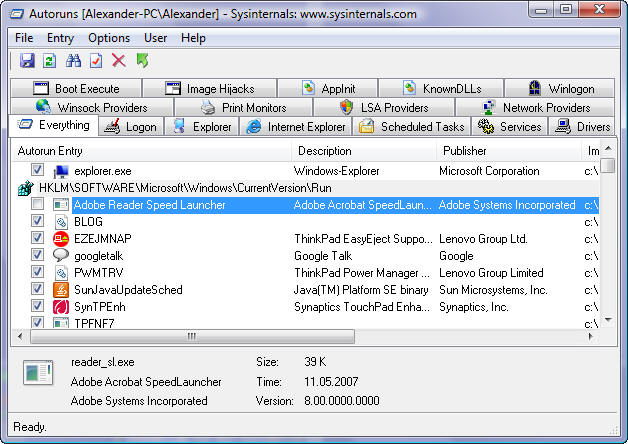Click the horizontal scrollbar right arrow
Screen dimensions: 628x444
click(x=592, y=336)
